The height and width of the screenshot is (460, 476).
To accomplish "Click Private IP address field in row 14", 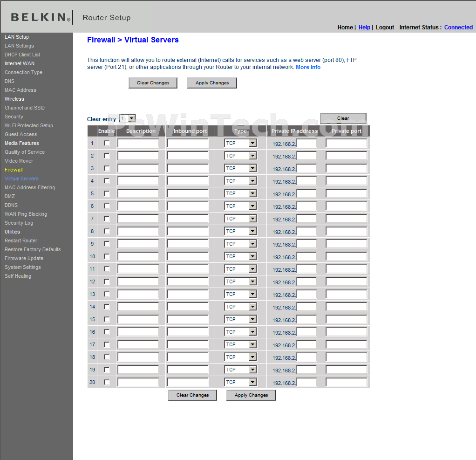I will tap(306, 307).
